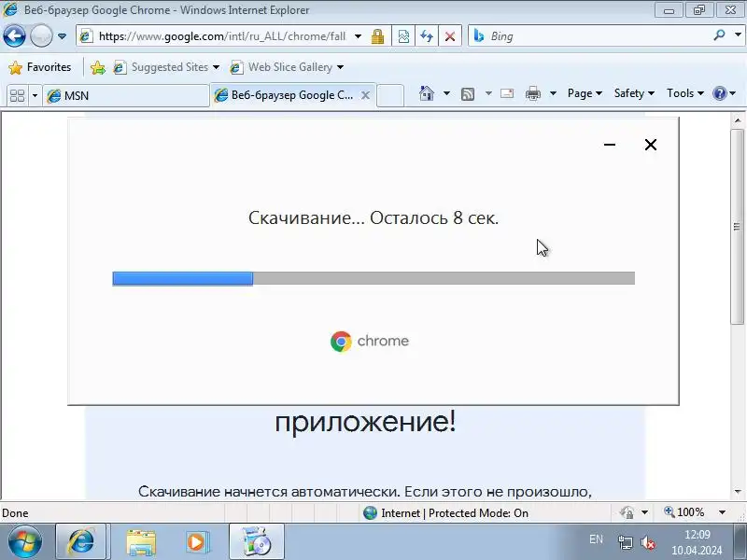The image size is (747, 560).
Task: Open the Favorites center
Action: point(40,67)
